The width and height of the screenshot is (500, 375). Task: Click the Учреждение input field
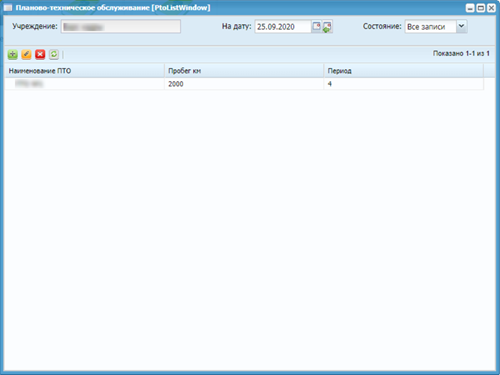coord(121,27)
